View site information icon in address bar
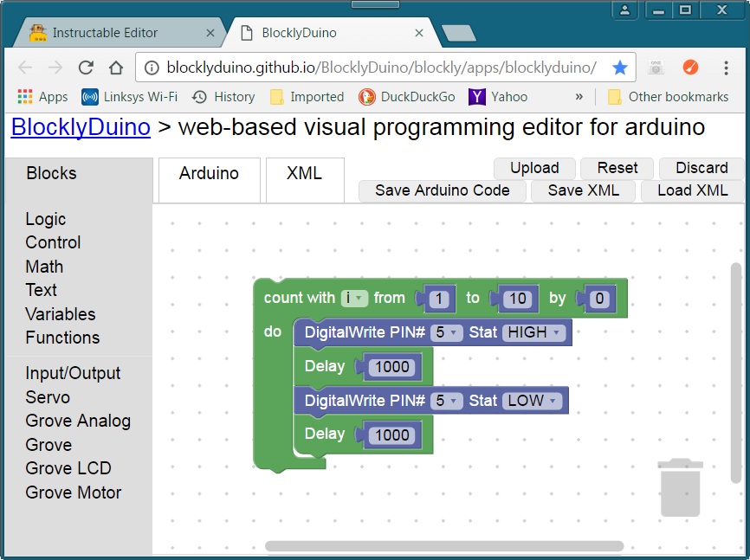This screenshot has height=560, width=750. tap(152, 68)
